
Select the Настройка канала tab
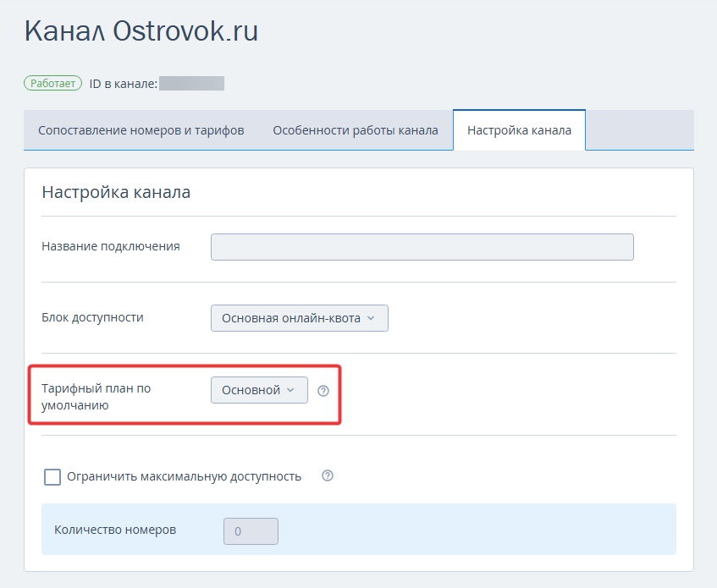click(x=519, y=130)
